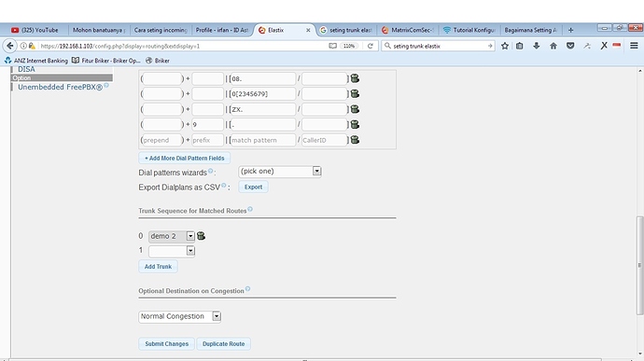
Task: Click Duplicate Route button
Action: (x=223, y=344)
